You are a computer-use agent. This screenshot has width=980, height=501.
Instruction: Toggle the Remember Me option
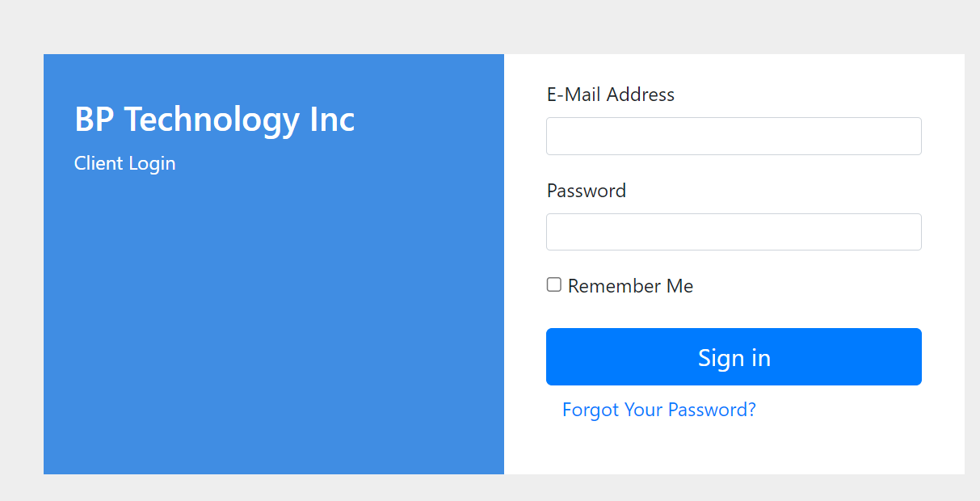click(554, 284)
